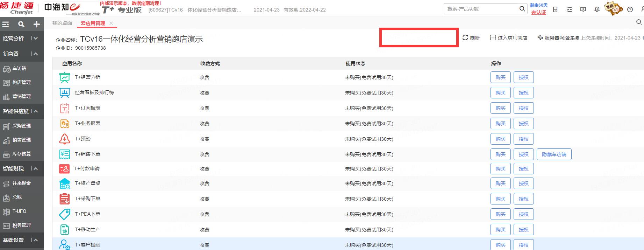Collapse the 智能供应链 sidebar section
644x250 pixels.
tap(35, 111)
